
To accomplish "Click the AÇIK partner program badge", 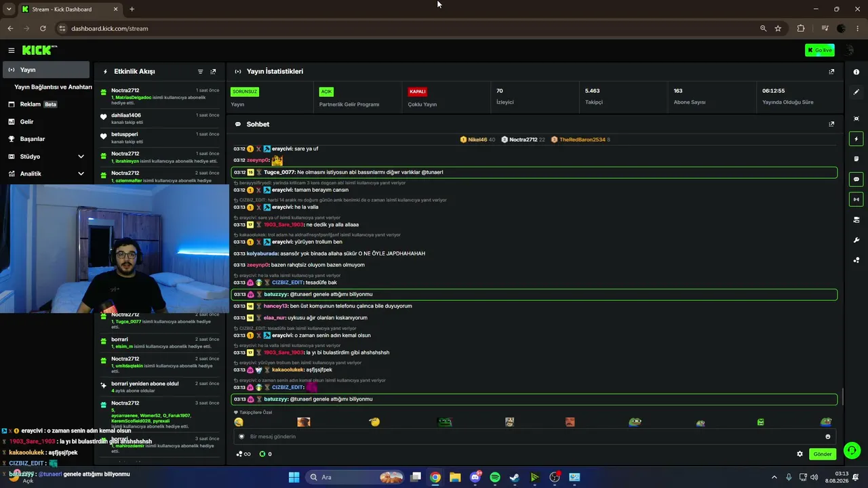I will tap(326, 91).
